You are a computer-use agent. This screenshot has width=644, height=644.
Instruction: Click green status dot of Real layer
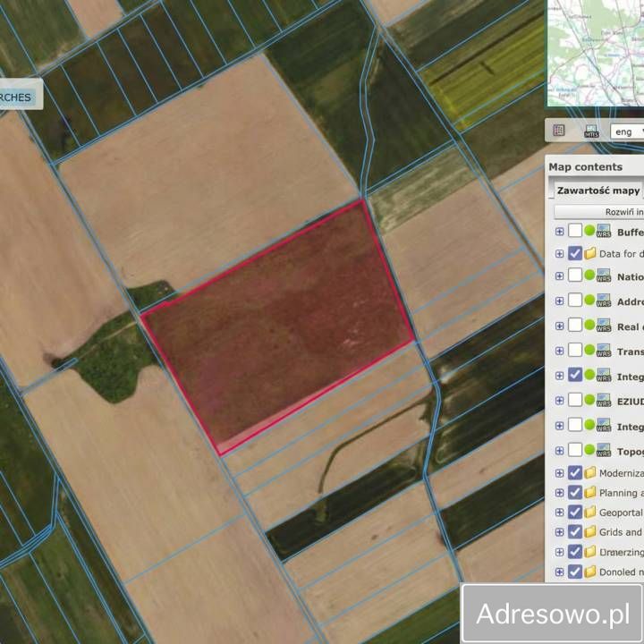(589, 325)
